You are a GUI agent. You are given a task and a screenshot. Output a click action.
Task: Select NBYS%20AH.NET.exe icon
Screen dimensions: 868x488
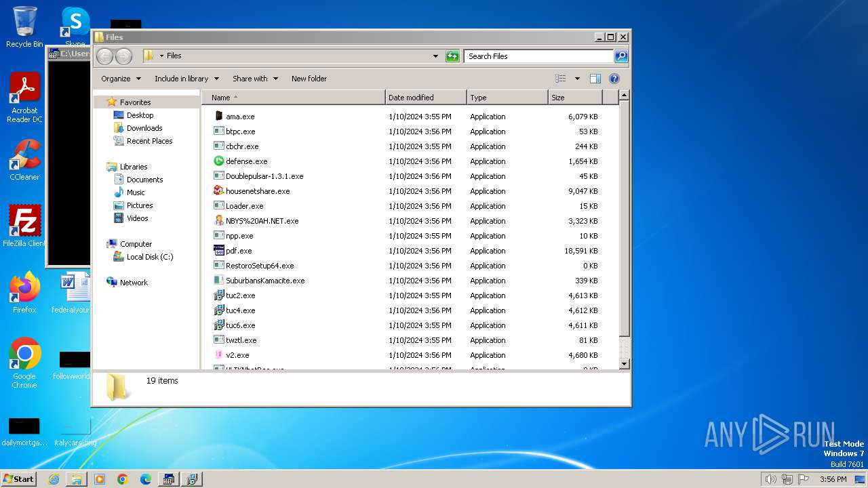pyautogui.click(x=218, y=221)
